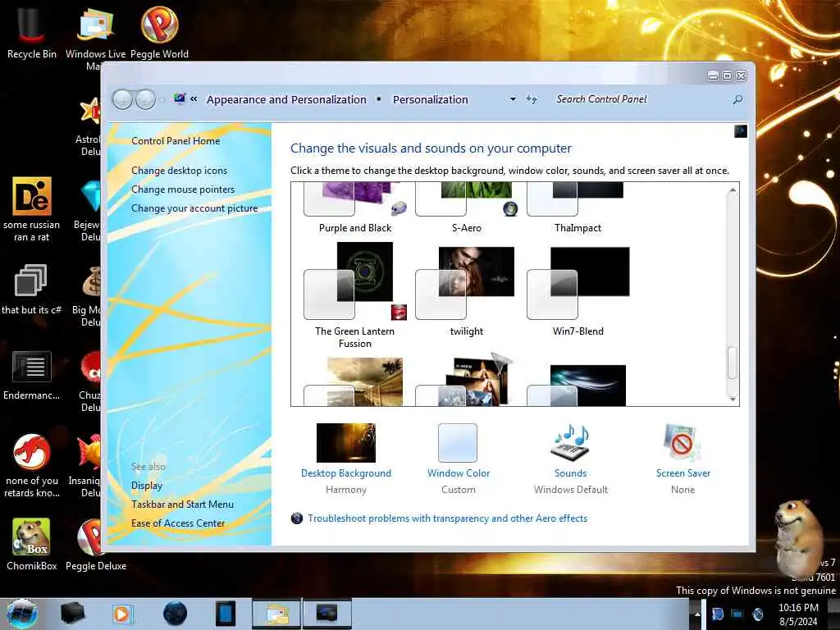Open the Peggle World desktop icon

tap(159, 31)
